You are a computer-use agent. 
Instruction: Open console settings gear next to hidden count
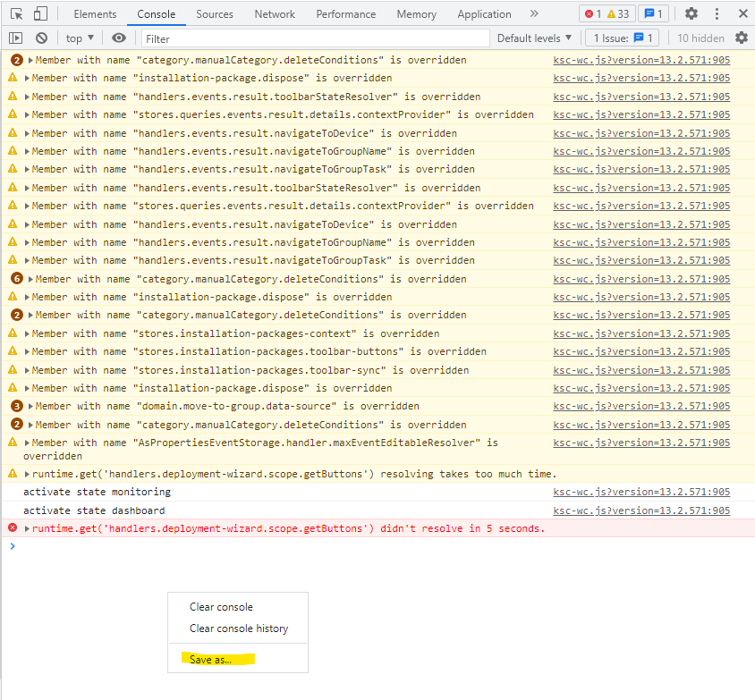742,38
